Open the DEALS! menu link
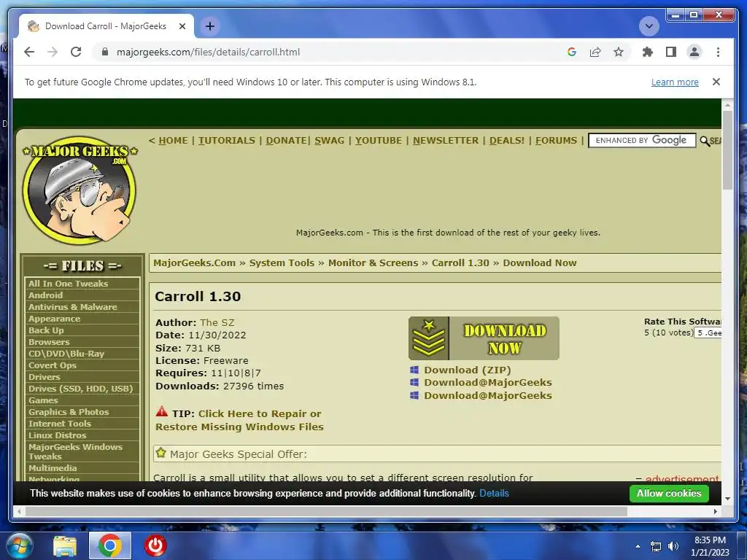The height and width of the screenshot is (560, 747). [507, 141]
